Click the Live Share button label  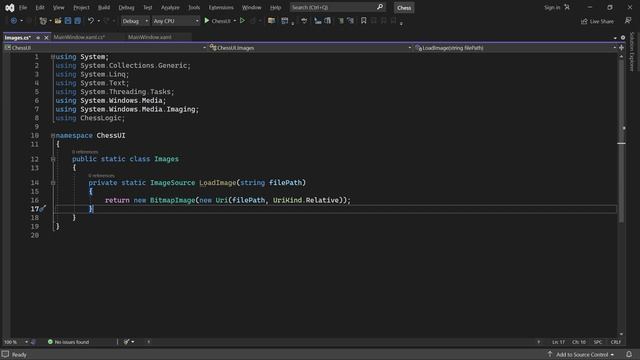point(602,21)
